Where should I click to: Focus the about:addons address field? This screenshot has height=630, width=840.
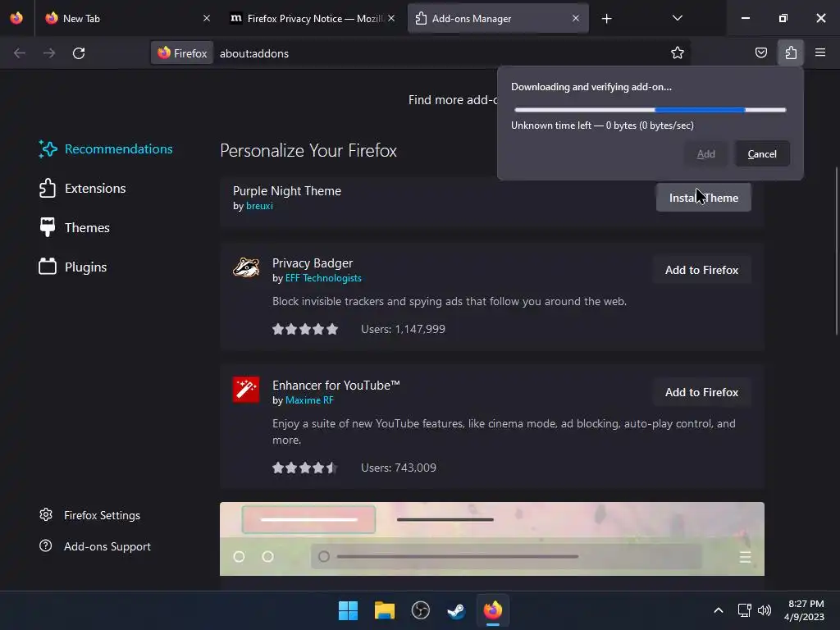pos(440,53)
